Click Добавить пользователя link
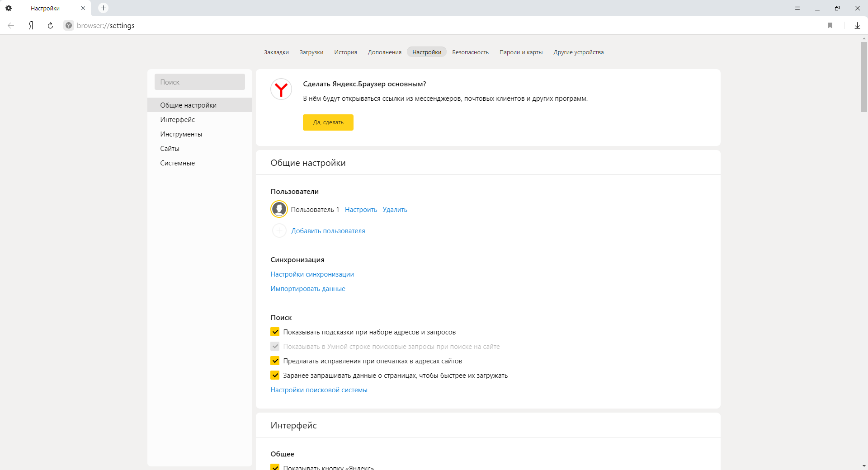 [x=328, y=231]
